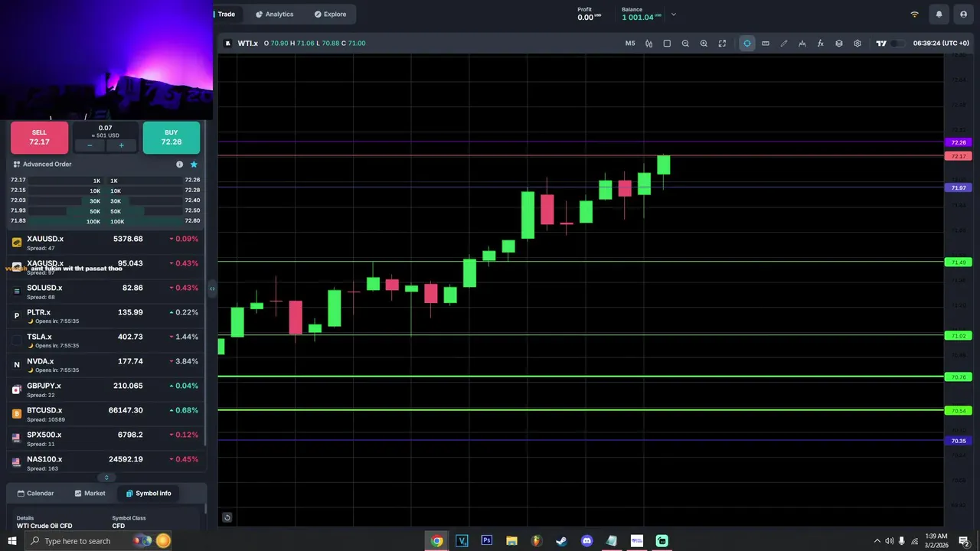Reset the chart view with bottom-left icon
Screen dimensions: 980x551
click(227, 517)
